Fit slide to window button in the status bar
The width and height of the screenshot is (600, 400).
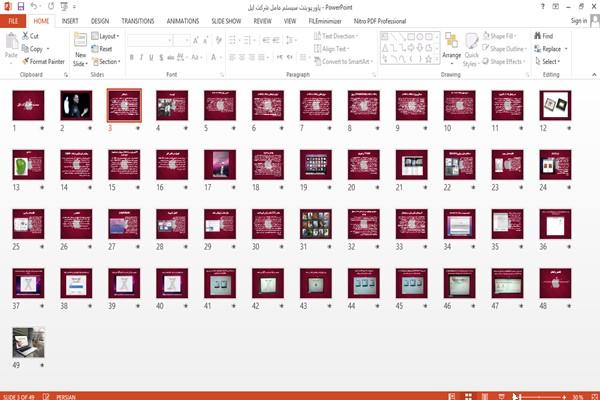coord(594,397)
